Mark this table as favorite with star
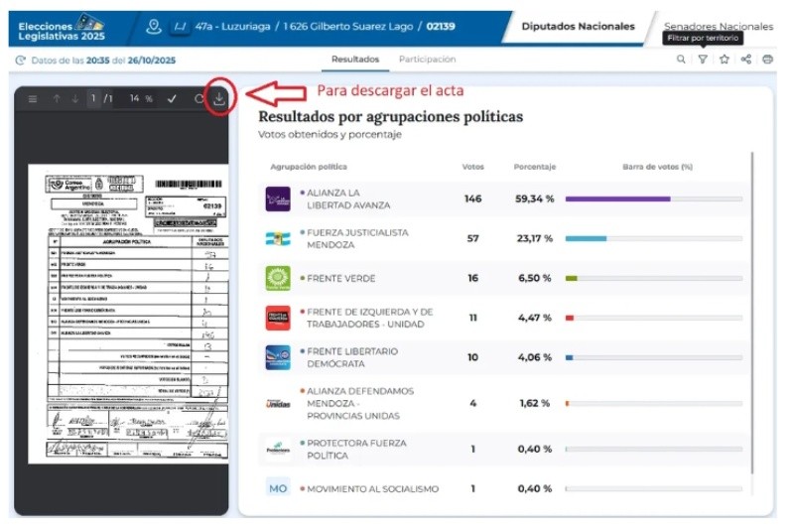 click(x=725, y=60)
